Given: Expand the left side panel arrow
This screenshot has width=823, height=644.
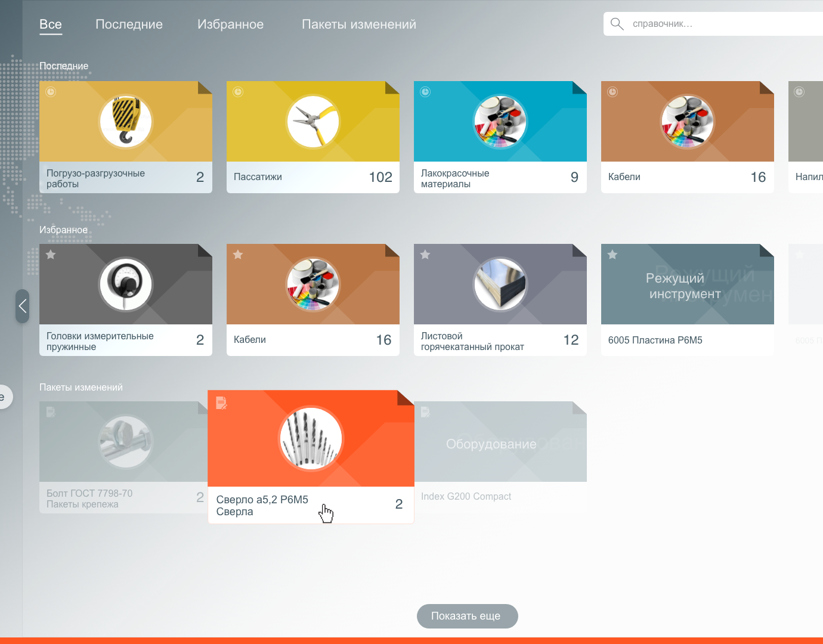Looking at the screenshot, I should click(23, 306).
